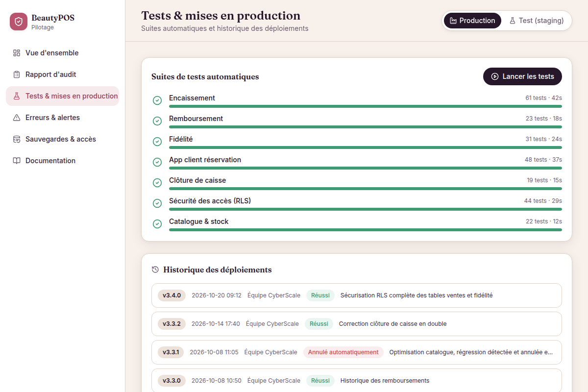This screenshot has width=588, height=392.
Task: Click the Catalogue & stock progress bar
Action: pos(366,230)
